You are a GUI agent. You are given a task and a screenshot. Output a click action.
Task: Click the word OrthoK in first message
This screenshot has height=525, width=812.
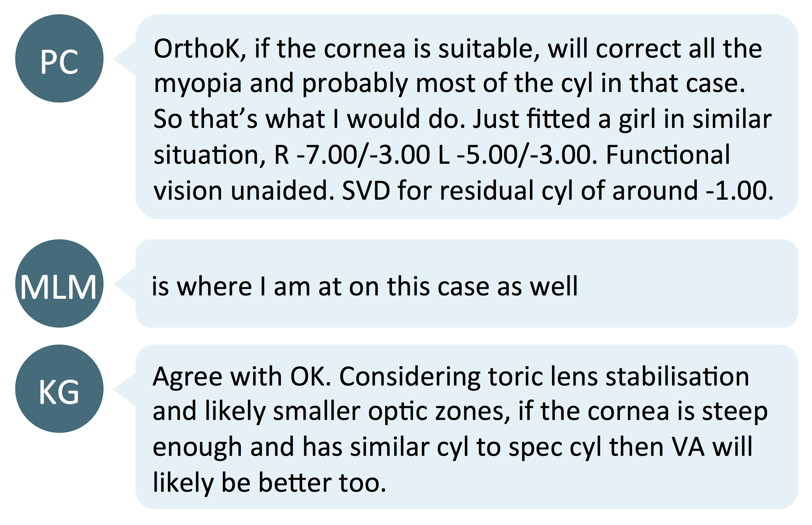tap(197, 49)
